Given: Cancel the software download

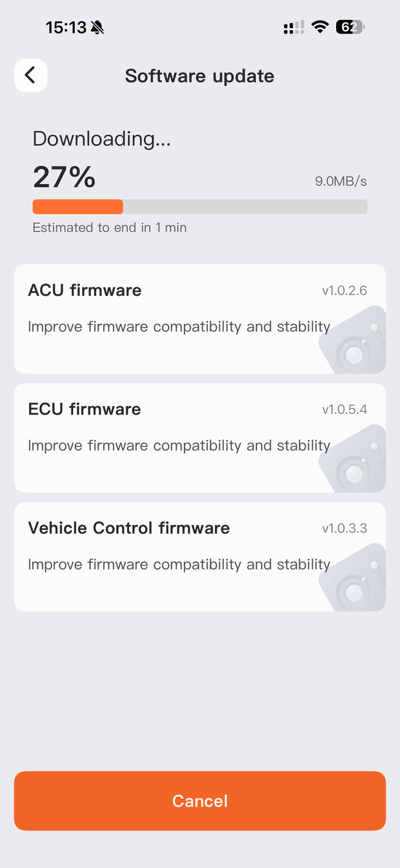Looking at the screenshot, I should 200,801.
